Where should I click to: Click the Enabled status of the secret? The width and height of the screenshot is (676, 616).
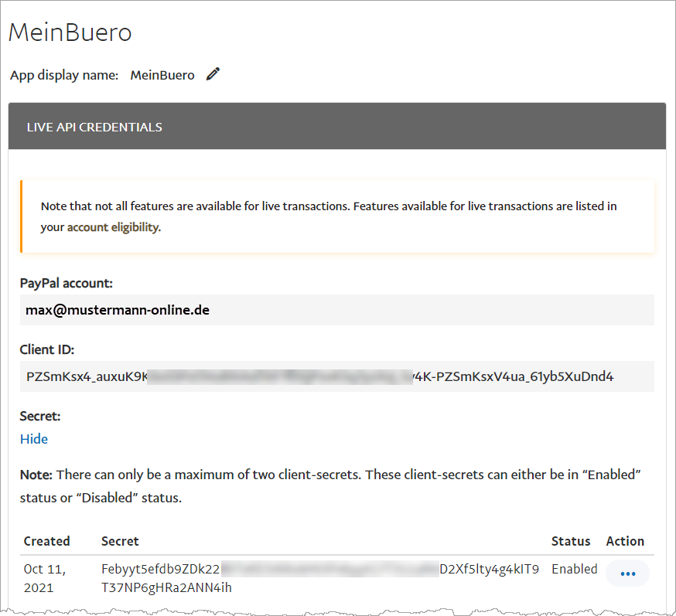tap(574, 570)
